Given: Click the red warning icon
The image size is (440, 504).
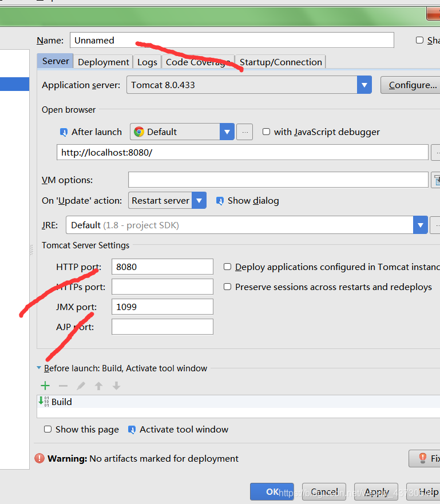Looking at the screenshot, I should click(39, 458).
